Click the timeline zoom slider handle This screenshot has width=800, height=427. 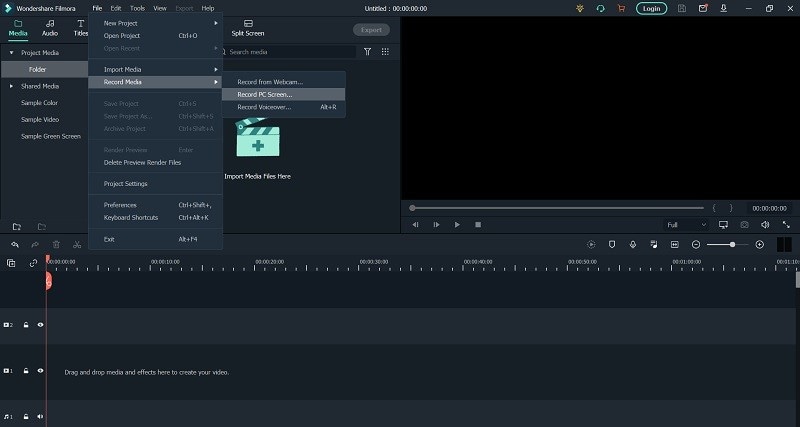point(733,245)
